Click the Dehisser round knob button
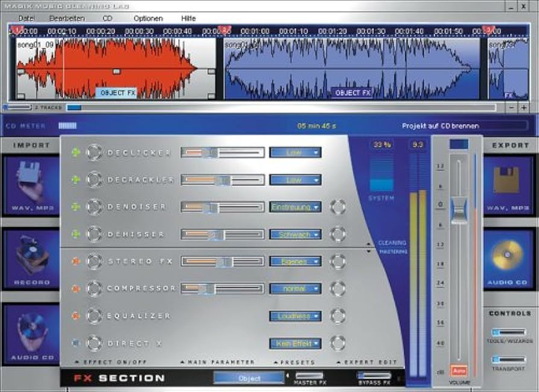This screenshot has height=392, width=539. [93, 234]
